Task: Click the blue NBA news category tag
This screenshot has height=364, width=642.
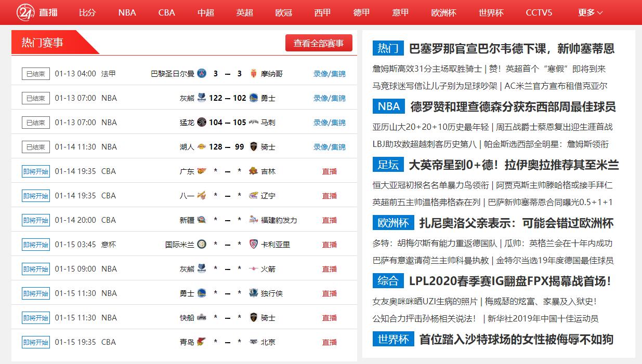Action: tap(389, 106)
